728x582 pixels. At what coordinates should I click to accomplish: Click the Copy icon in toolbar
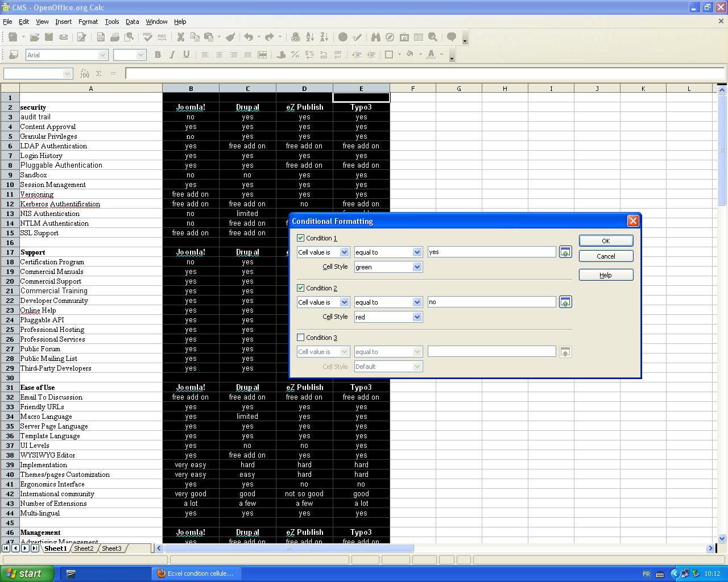(x=195, y=37)
